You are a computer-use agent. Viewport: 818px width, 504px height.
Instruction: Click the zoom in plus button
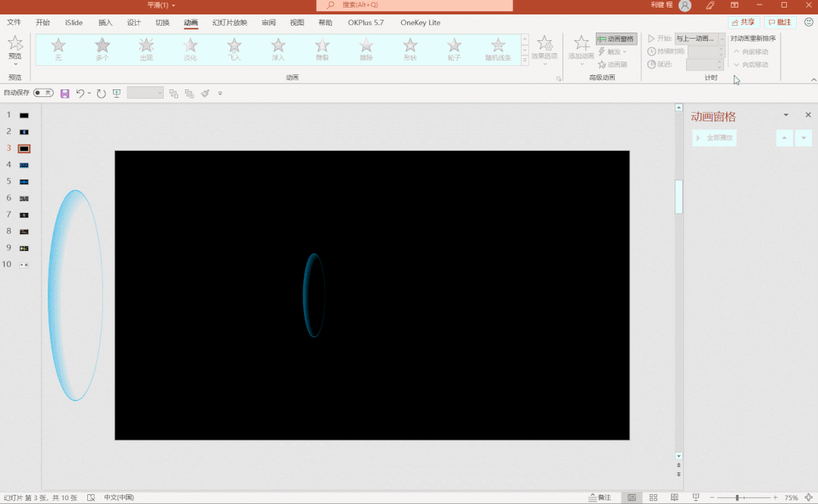pyautogui.click(x=776, y=498)
